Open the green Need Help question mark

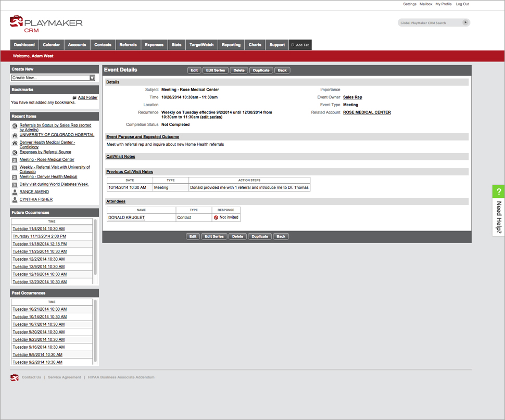(499, 192)
